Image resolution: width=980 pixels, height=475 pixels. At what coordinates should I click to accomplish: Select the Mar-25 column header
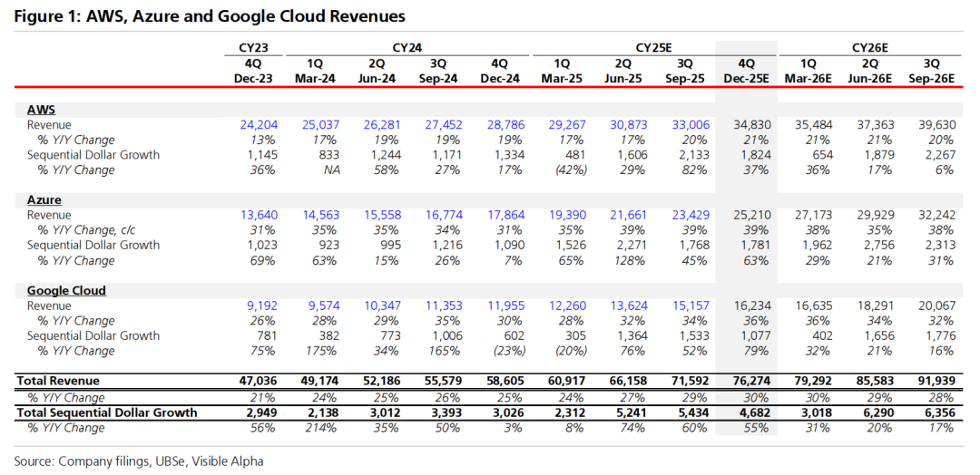pyautogui.click(x=561, y=79)
